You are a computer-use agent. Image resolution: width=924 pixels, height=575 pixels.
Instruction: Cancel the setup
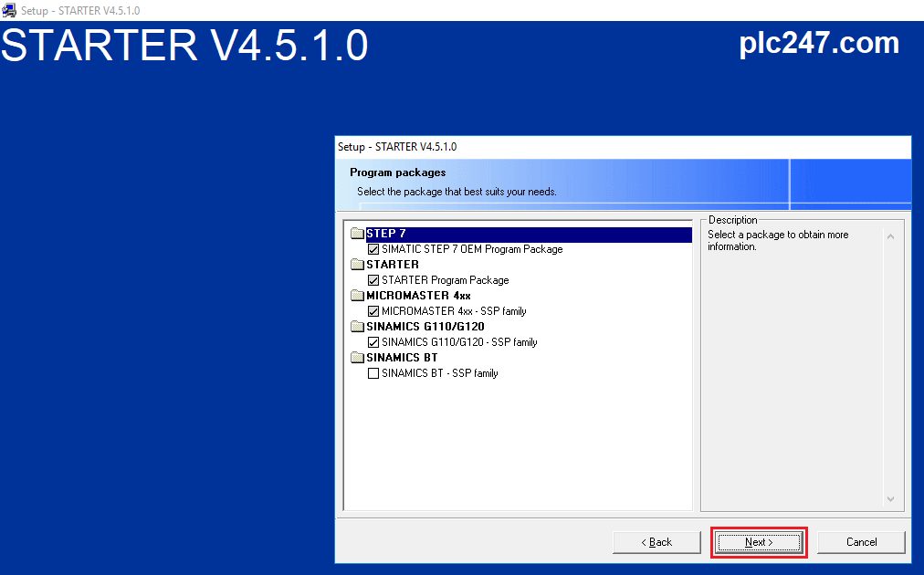click(x=861, y=542)
